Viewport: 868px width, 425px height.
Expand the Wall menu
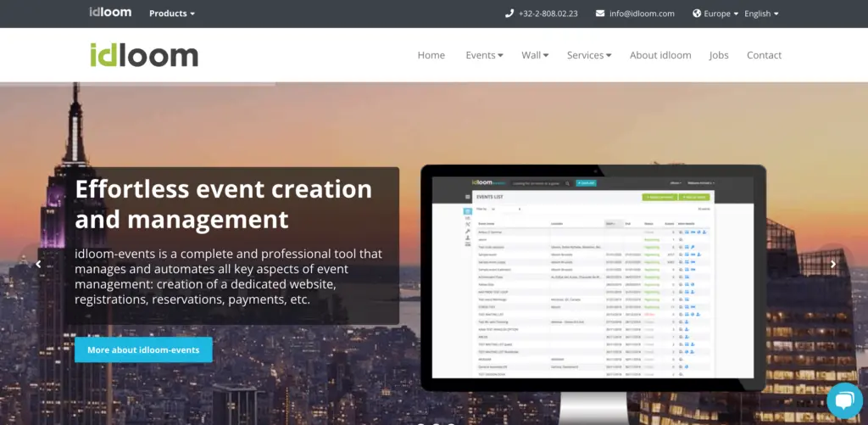pyautogui.click(x=535, y=55)
